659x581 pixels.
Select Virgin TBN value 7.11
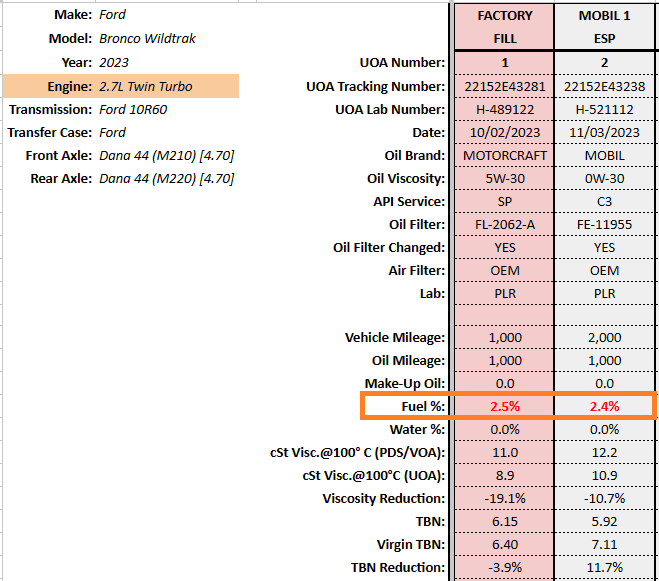tap(604, 545)
